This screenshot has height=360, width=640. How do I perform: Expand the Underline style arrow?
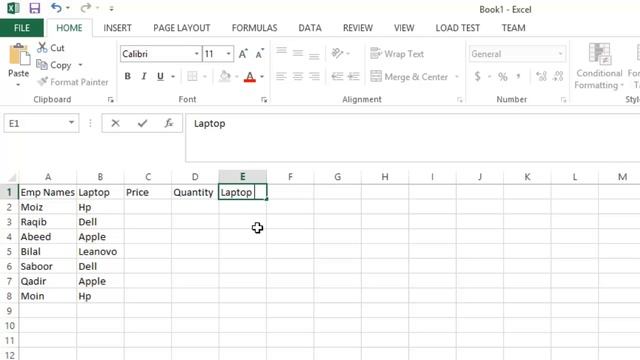173,76
